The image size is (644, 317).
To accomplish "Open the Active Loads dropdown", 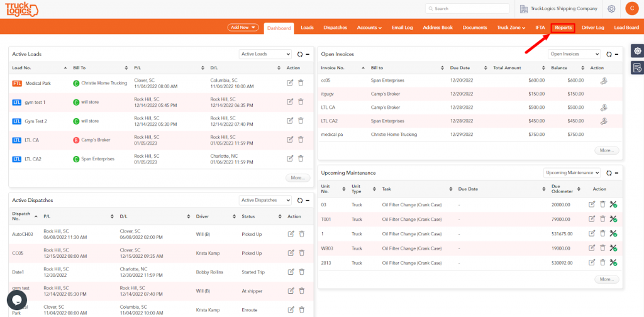I will point(265,54).
